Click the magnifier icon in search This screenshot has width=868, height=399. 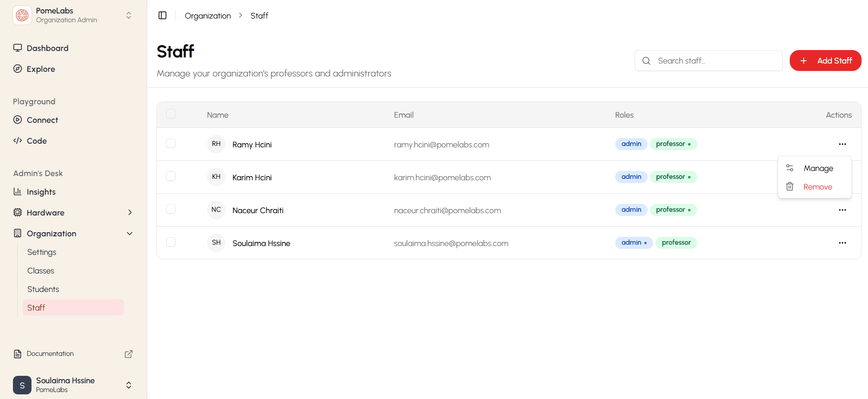tap(646, 61)
